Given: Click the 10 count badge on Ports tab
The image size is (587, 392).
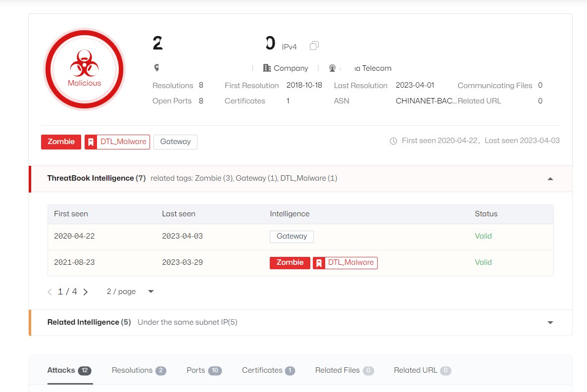Looking at the screenshot, I should [x=215, y=371].
